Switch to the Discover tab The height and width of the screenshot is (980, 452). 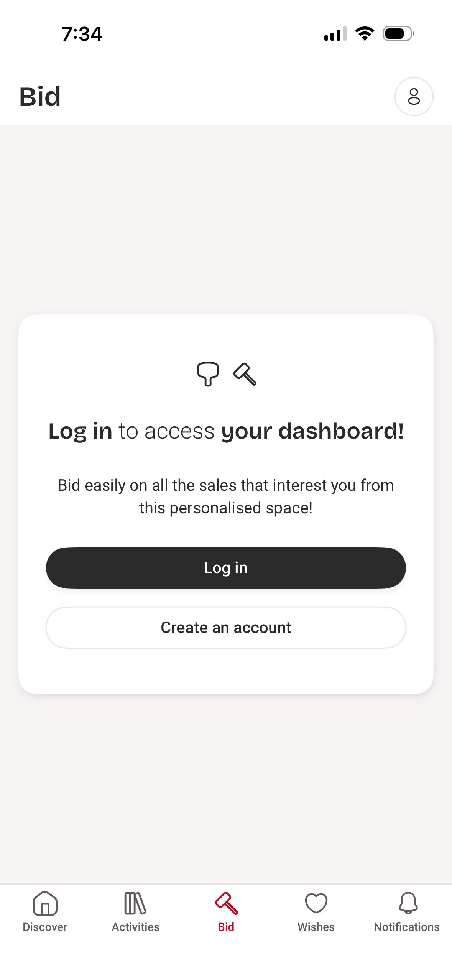pyautogui.click(x=45, y=927)
